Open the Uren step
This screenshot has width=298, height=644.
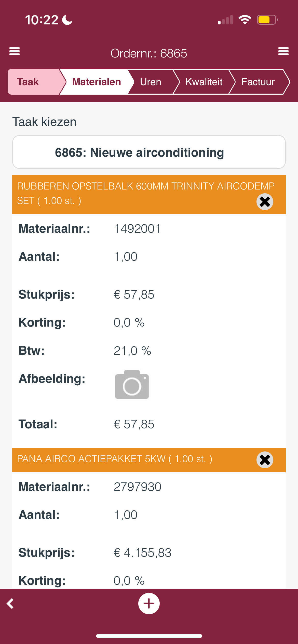pos(151,82)
